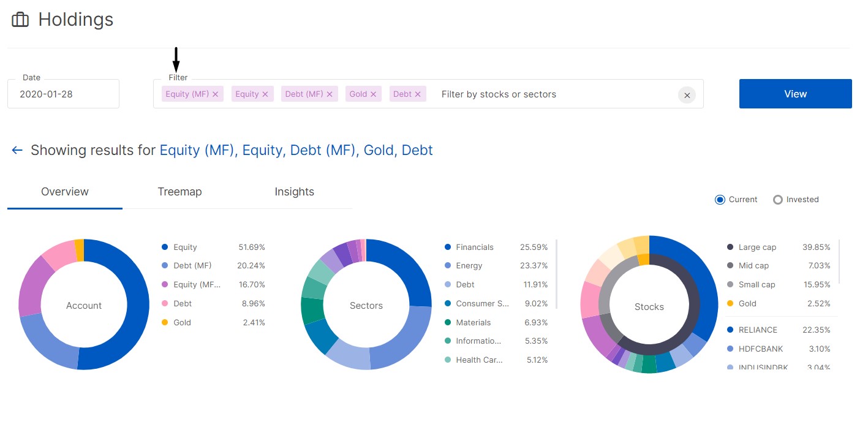This screenshot has height=427, width=868.
Task: Remove the Gold filter chip
Action: (374, 94)
